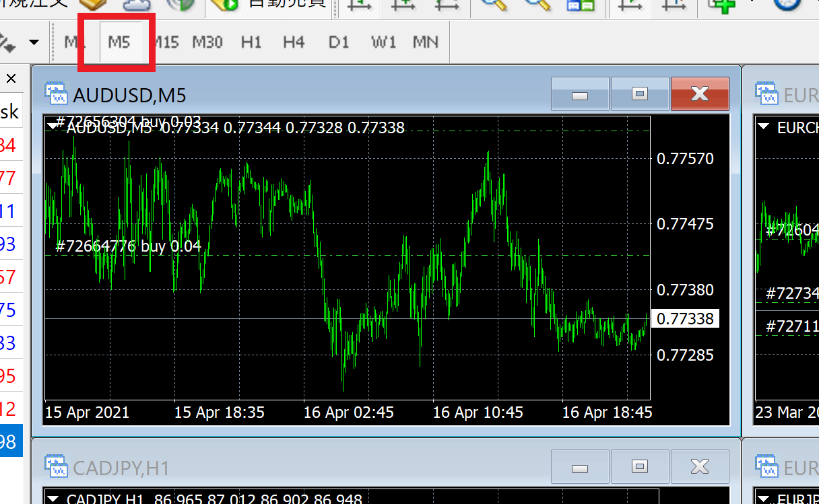819x504 pixels.
Task: Select the H1 timeframe
Action: 251,42
